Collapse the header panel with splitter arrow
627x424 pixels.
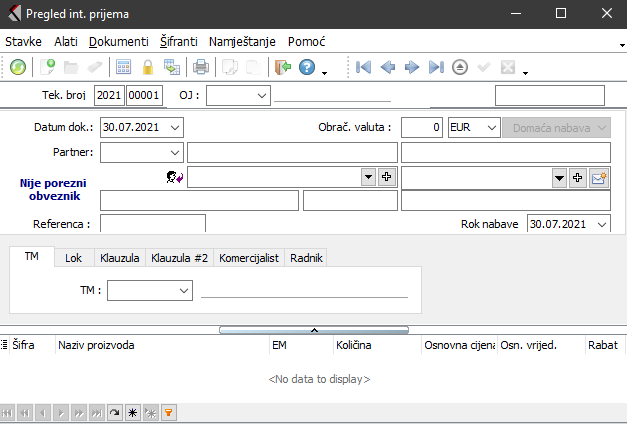click(x=313, y=329)
